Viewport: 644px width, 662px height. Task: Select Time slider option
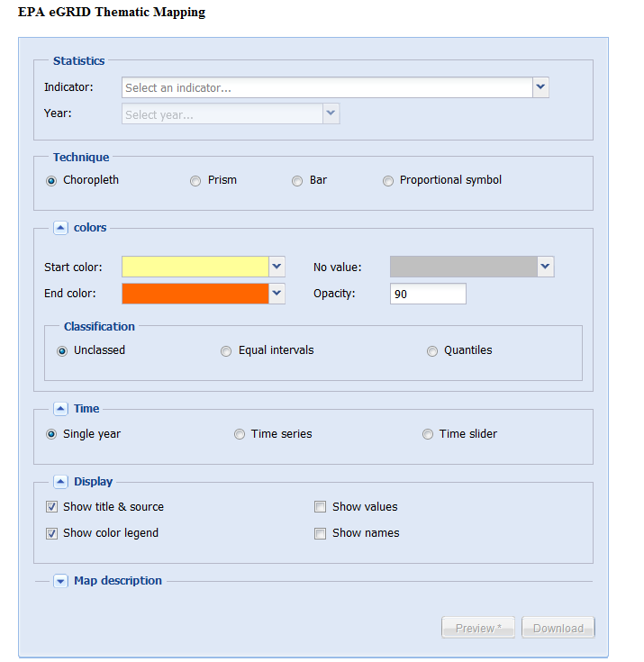[428, 434]
